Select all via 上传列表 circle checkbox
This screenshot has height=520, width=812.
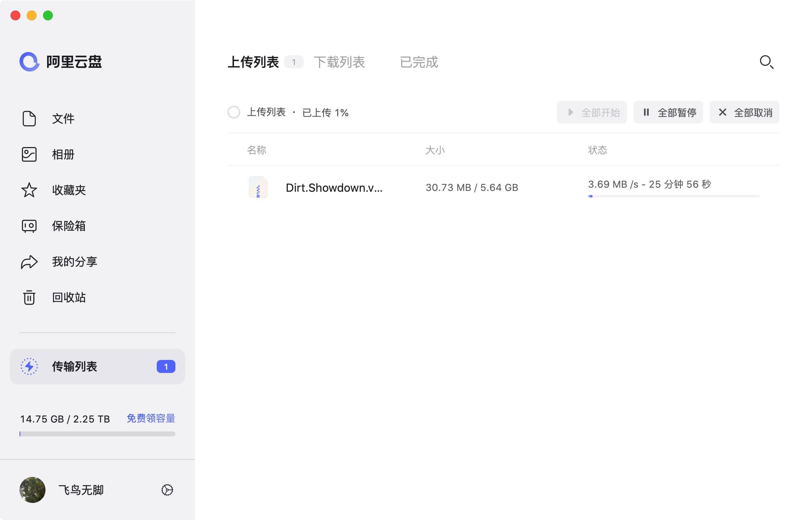pos(234,112)
